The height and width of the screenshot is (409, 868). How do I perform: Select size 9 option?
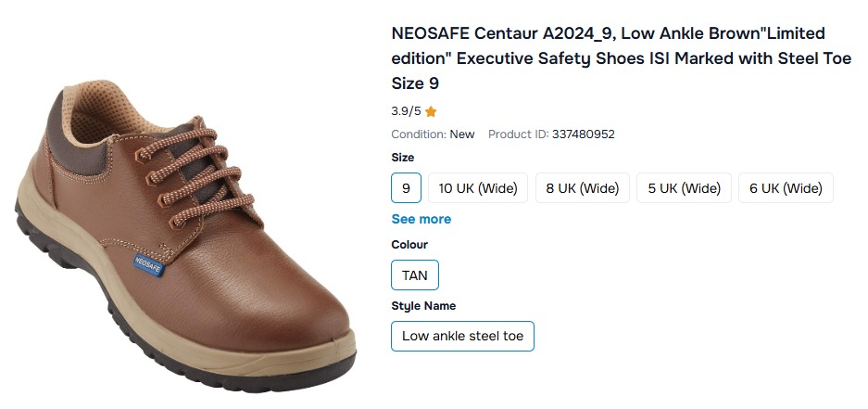(406, 188)
